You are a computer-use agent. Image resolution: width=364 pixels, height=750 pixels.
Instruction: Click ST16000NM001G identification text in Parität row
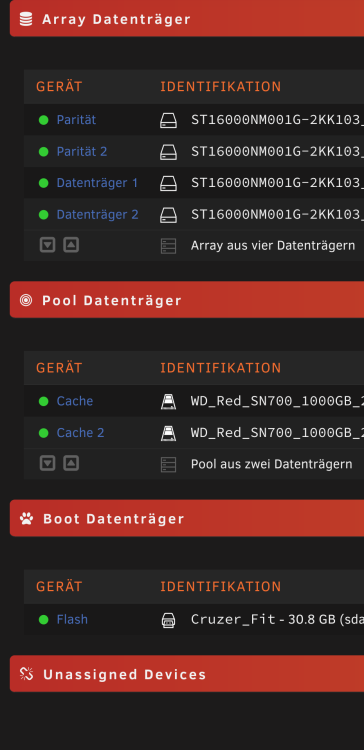point(277,120)
